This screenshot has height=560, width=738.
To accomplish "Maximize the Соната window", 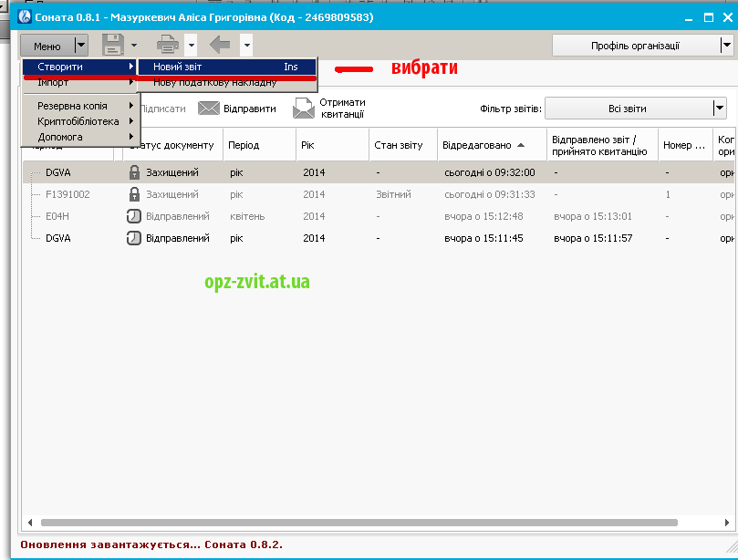I will tap(708, 18).
